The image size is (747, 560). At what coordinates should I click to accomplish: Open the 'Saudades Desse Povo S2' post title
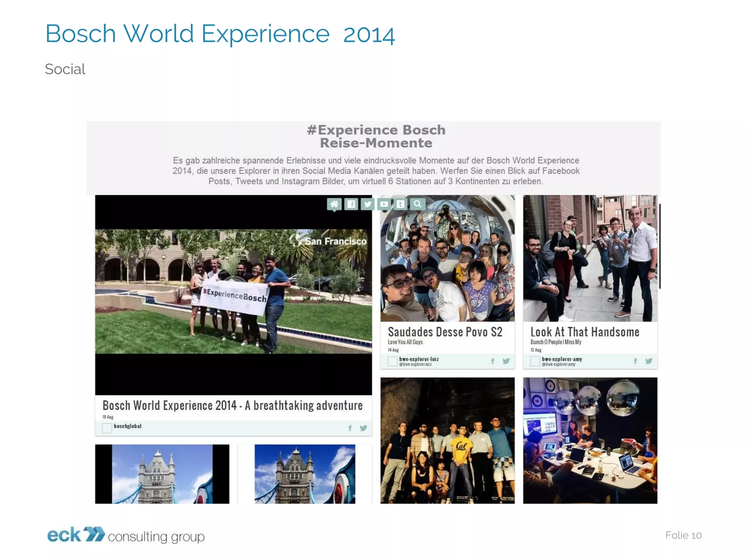click(x=445, y=332)
